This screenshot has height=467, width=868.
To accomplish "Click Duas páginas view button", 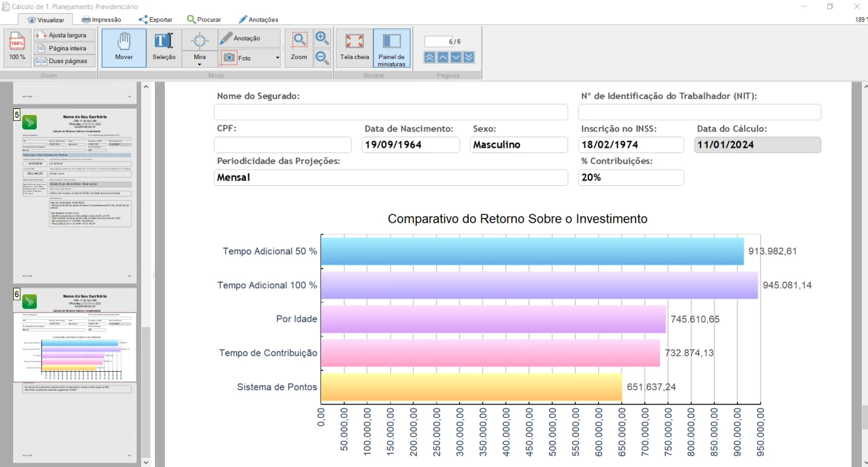I will click(x=64, y=61).
